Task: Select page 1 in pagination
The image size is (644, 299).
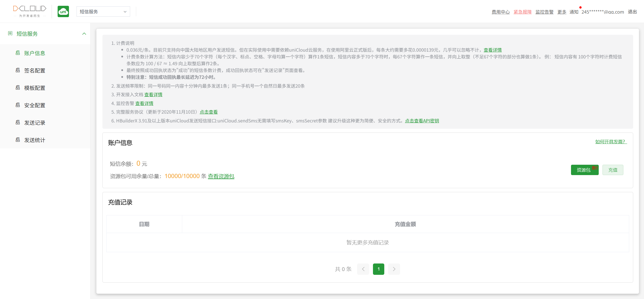Action: (x=378, y=269)
